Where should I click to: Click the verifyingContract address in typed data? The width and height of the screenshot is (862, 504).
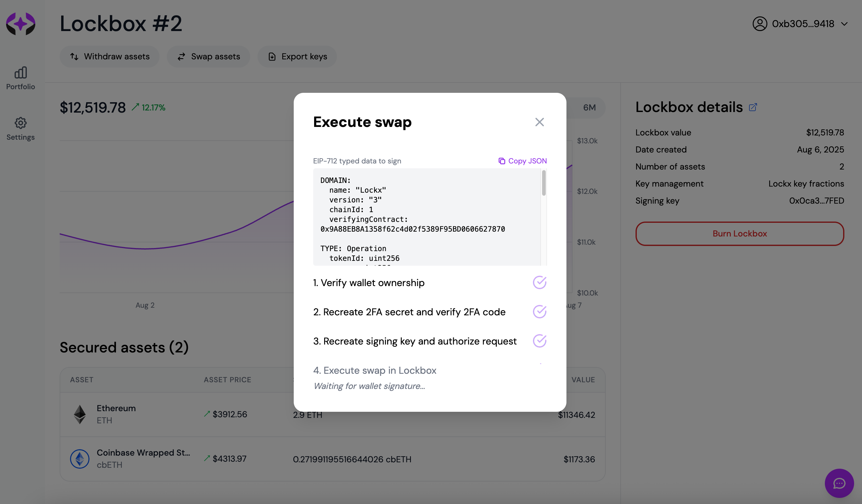pos(412,229)
